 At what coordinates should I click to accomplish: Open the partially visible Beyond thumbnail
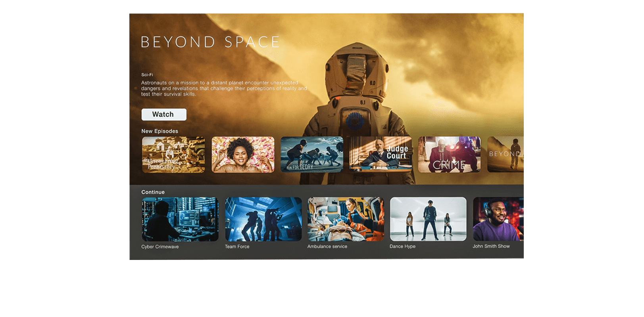(506, 155)
